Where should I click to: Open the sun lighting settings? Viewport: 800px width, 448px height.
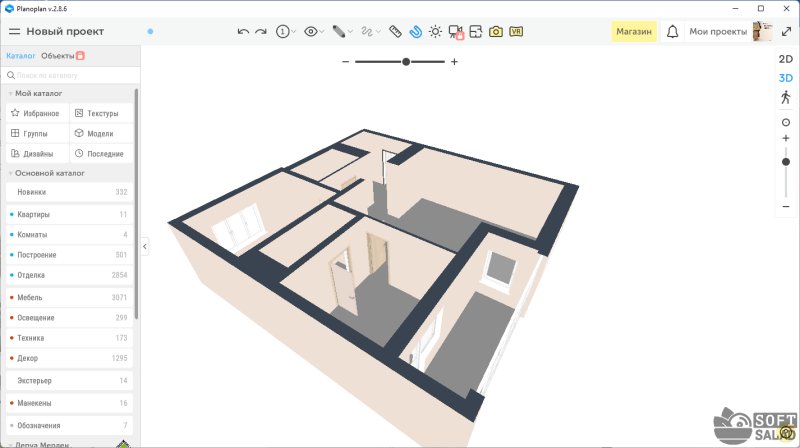point(435,32)
